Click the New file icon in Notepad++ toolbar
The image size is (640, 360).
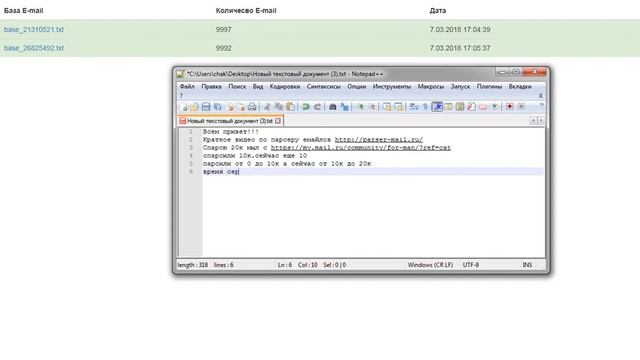pyautogui.click(x=183, y=107)
